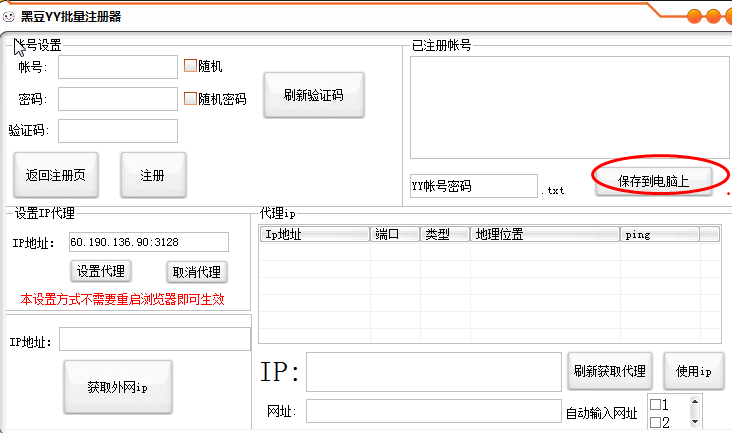Click the second orange window control button

[x=713, y=16]
